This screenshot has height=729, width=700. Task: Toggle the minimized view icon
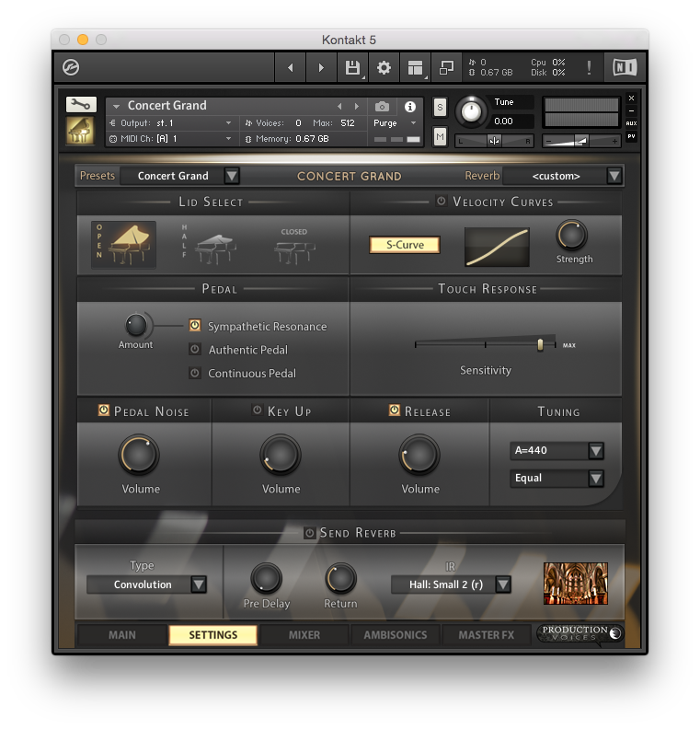446,68
